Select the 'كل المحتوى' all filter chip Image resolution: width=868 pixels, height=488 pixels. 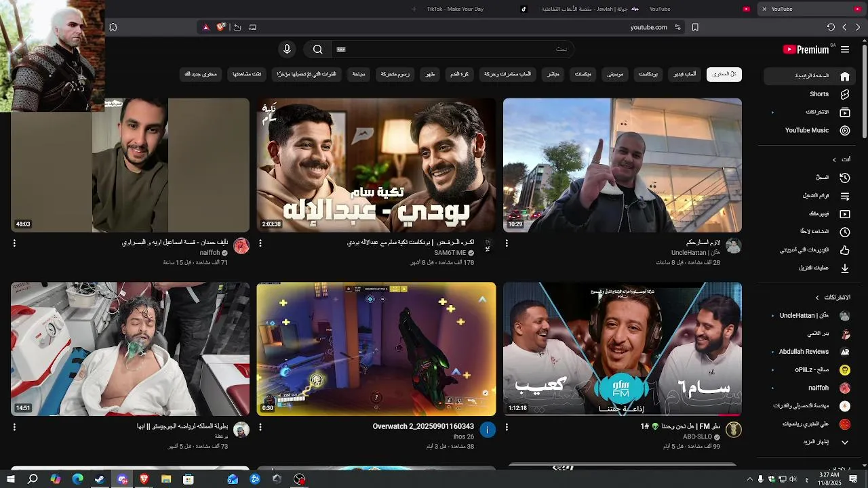pos(724,74)
